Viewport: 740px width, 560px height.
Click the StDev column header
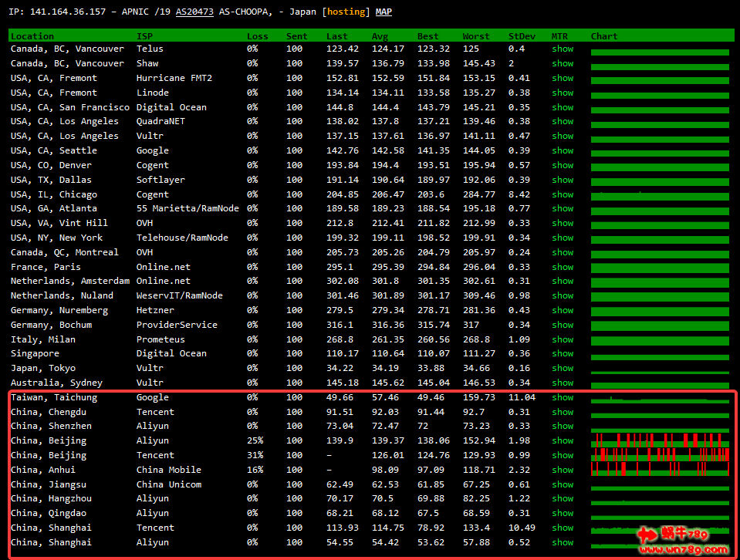(522, 36)
